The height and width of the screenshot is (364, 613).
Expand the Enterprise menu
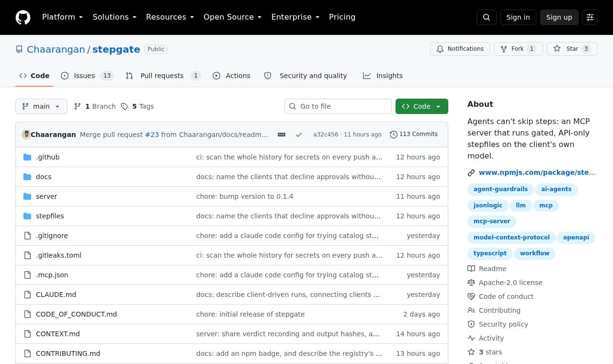click(295, 17)
